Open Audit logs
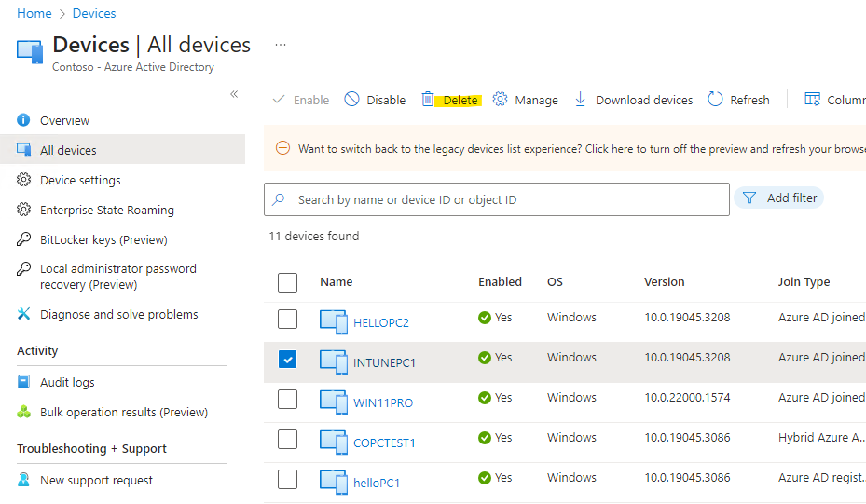 coord(67,382)
